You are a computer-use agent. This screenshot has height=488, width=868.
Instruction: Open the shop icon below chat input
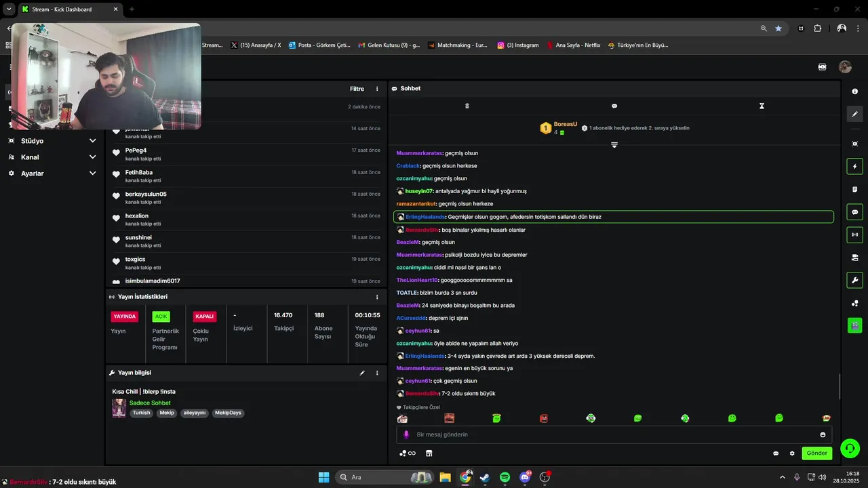coord(429,453)
